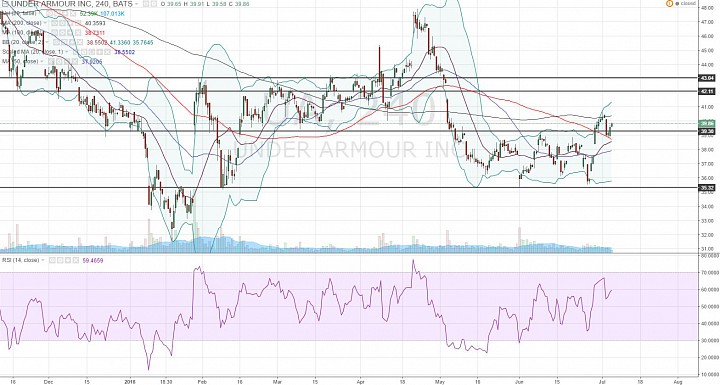Screen dimensions: 720x385
Task: Remove MA (100, close) with its X icon
Action: 78,33
